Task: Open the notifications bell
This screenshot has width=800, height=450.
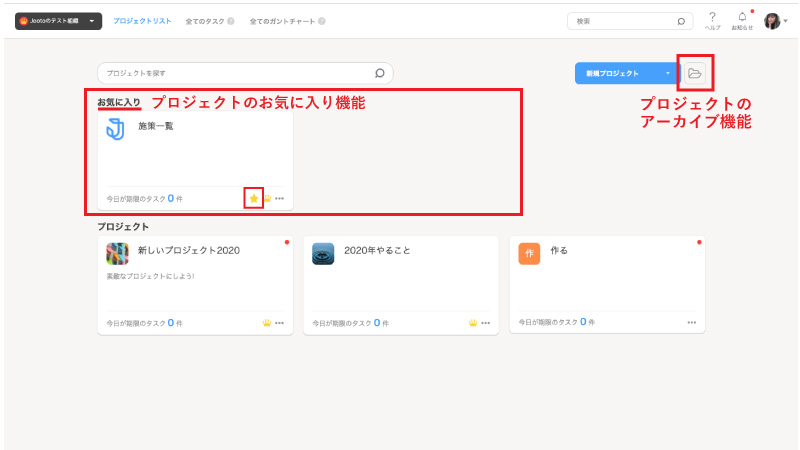Action: [x=742, y=17]
